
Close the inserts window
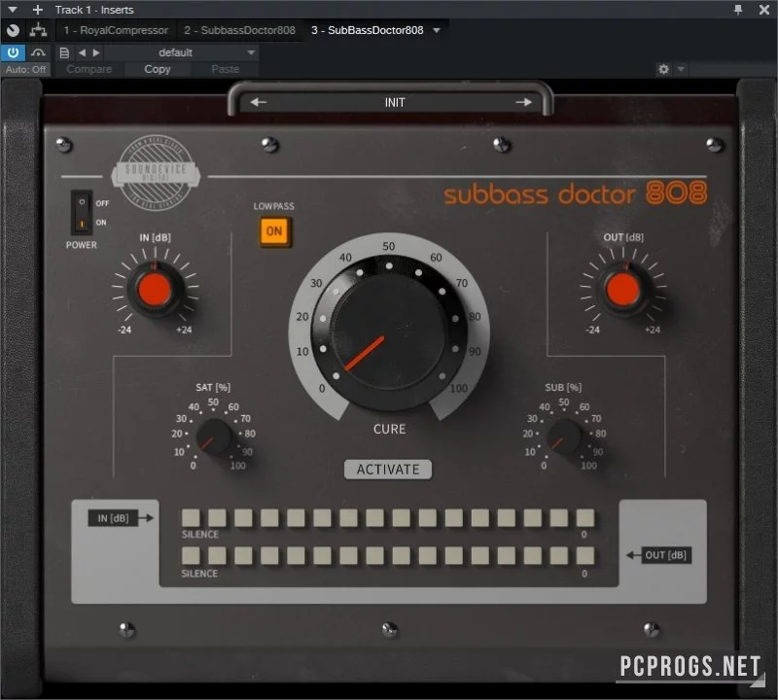point(764,10)
